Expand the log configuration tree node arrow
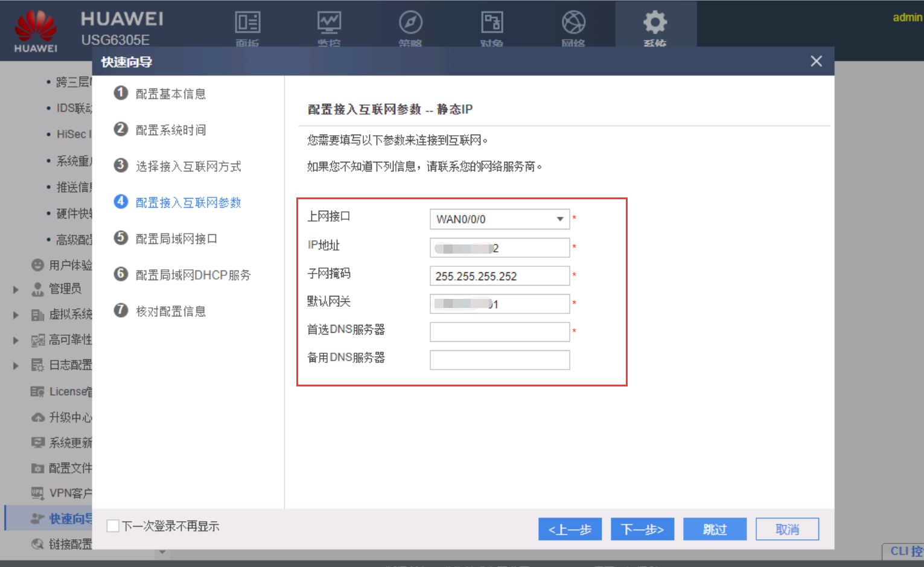 [16, 366]
